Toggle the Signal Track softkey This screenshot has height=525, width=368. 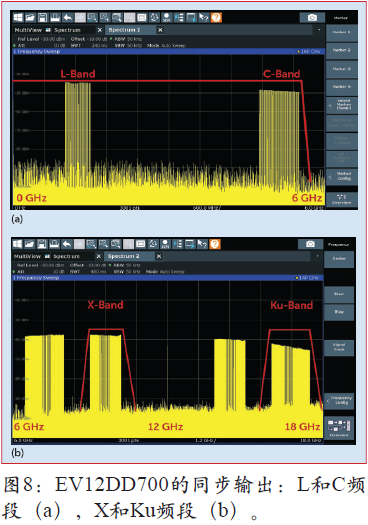[339, 347]
